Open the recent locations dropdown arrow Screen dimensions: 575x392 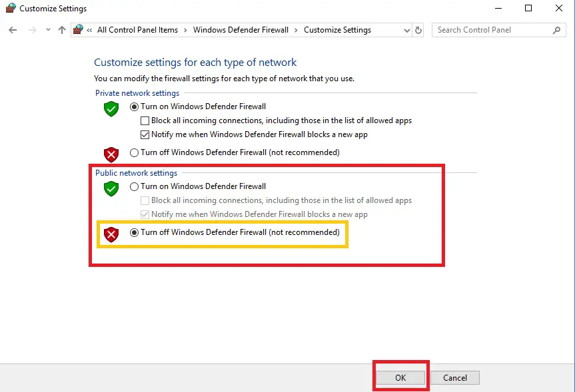point(48,30)
